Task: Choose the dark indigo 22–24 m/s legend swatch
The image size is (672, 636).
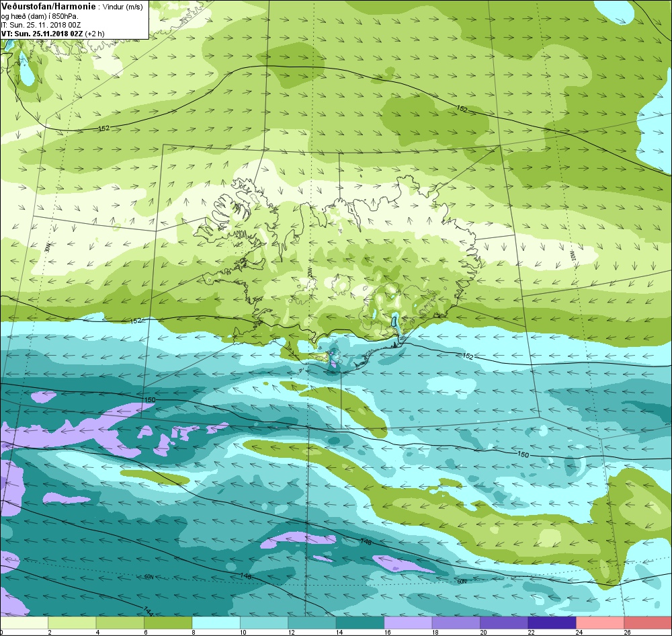Action: [552, 623]
